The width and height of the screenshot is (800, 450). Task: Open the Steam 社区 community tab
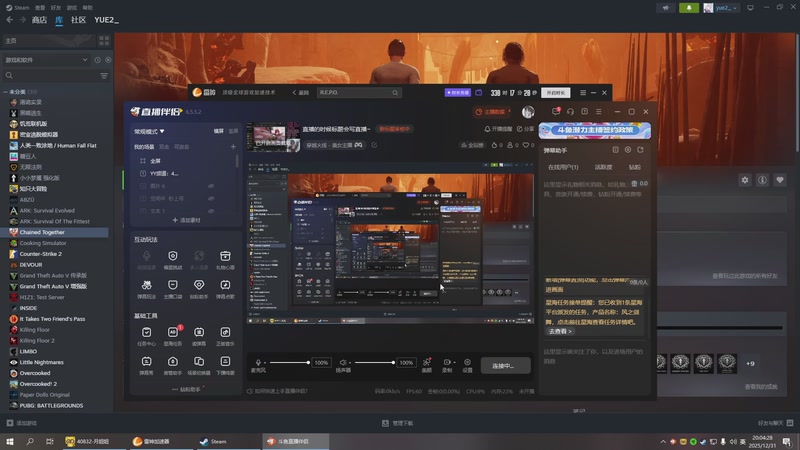[78, 20]
